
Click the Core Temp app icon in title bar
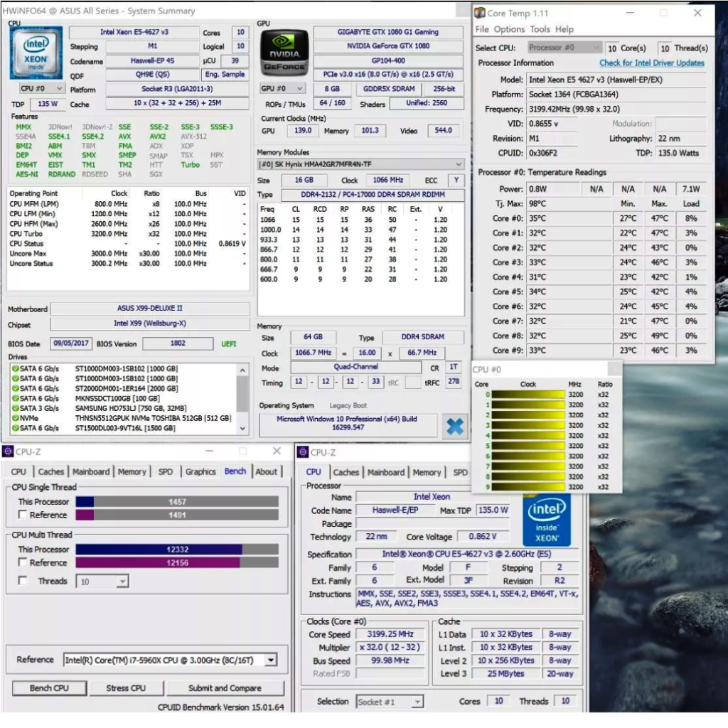click(480, 13)
